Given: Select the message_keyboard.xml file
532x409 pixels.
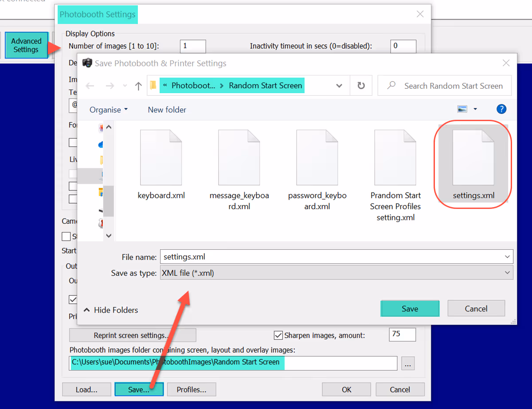Looking at the screenshot, I should pos(239,169).
